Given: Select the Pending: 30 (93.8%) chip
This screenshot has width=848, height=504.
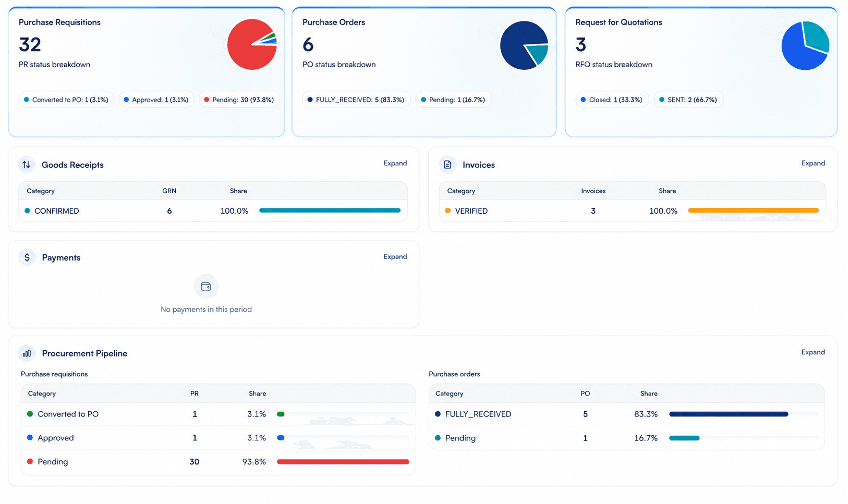Looking at the screenshot, I should (x=239, y=100).
